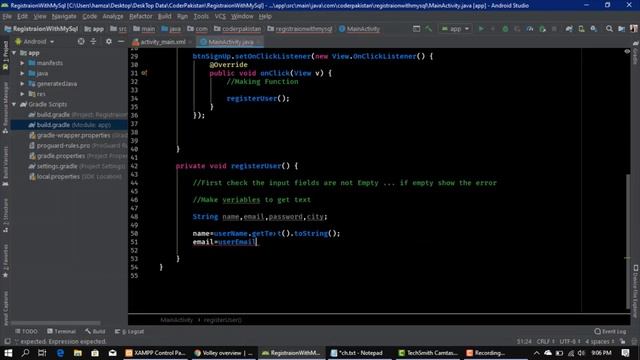640x360 pixels.
Task: Expand the java folder in project tree
Action: pyautogui.click(x=22, y=73)
